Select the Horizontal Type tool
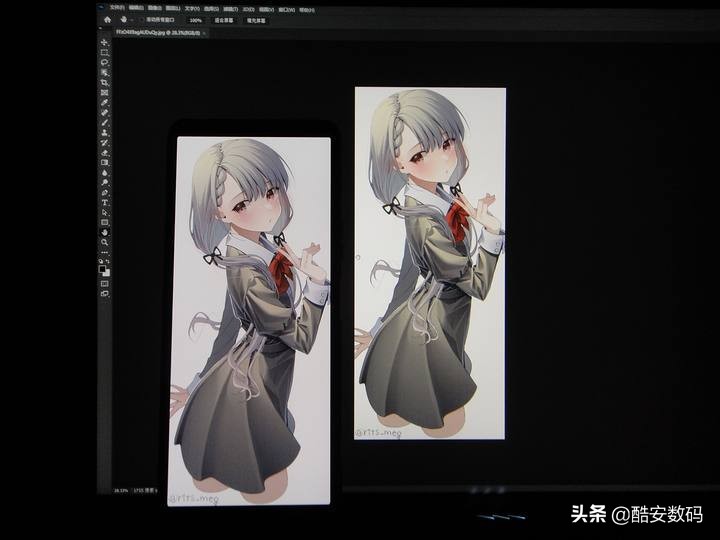 point(104,202)
